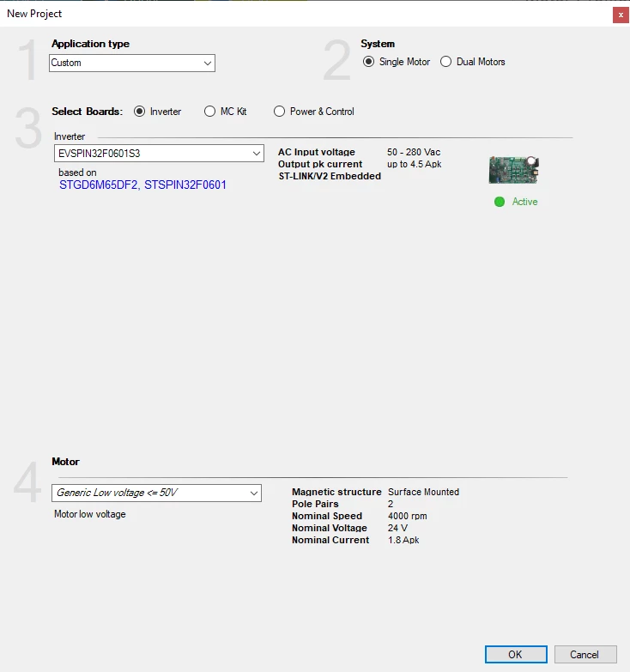Click the 'Motor low voltage' description text
The width and height of the screenshot is (630, 672).
90,514
